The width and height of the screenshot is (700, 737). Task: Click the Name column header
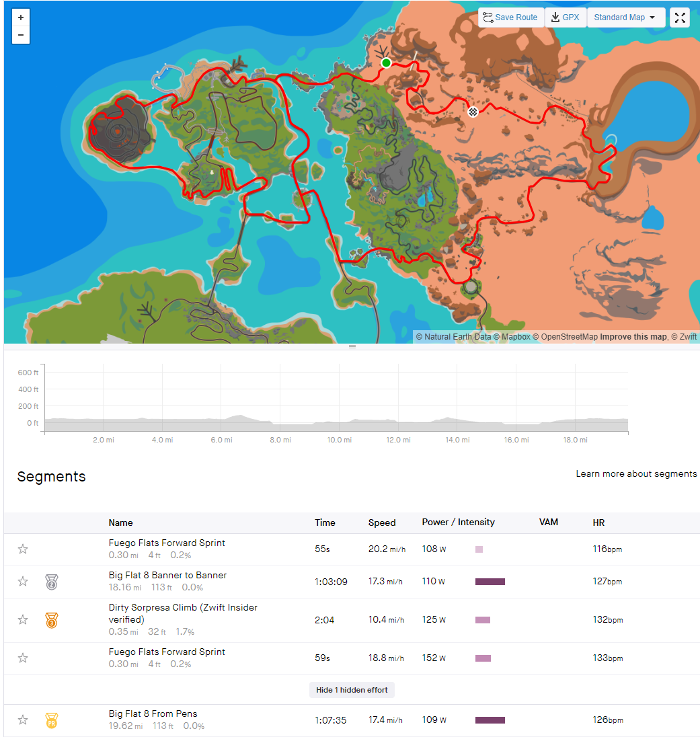120,522
